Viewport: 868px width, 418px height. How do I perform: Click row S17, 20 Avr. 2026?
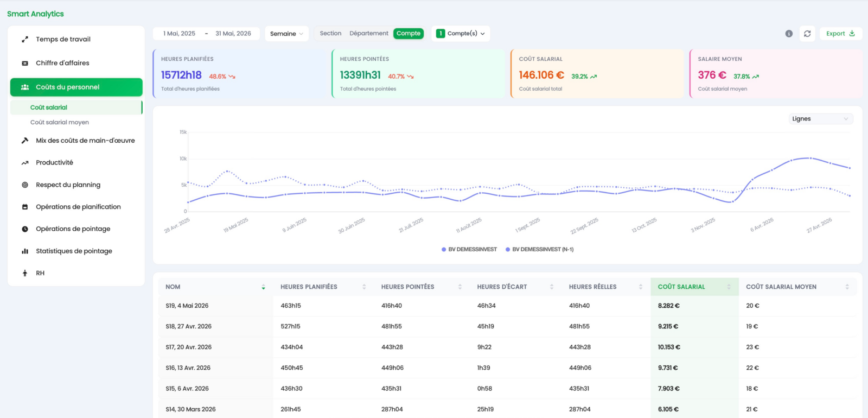click(507, 347)
